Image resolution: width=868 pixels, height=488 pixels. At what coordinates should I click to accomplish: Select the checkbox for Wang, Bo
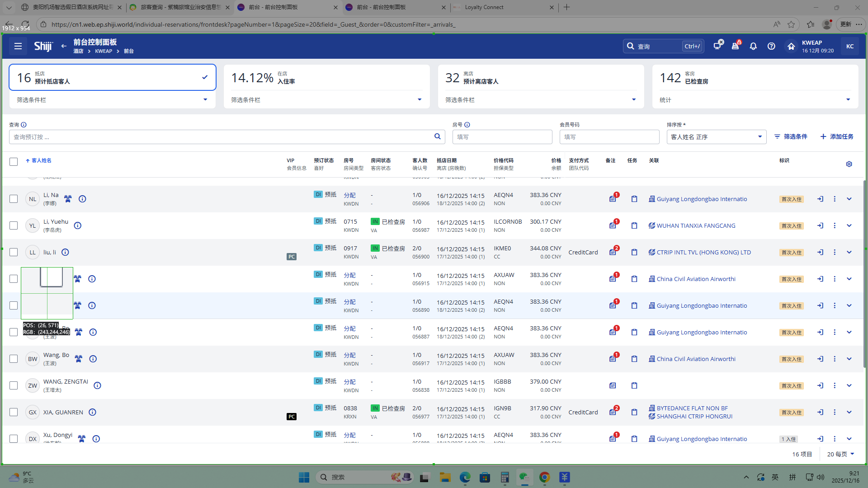[x=14, y=359]
